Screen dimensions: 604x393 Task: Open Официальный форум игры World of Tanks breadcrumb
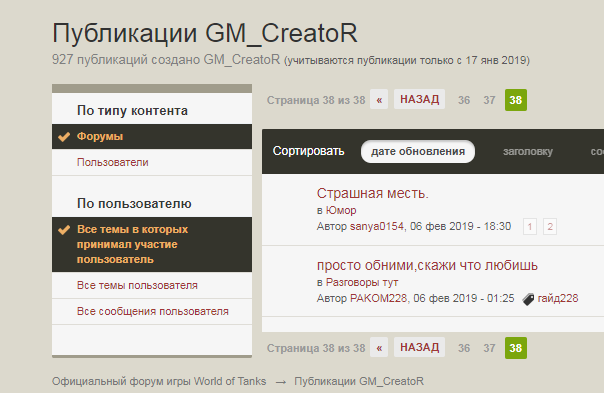pos(159,381)
